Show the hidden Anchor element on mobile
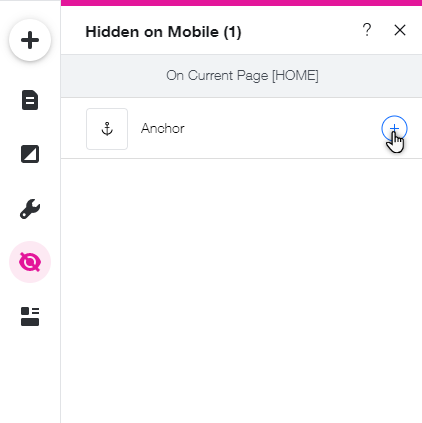Viewport: 422px width, 423px height. pos(394,128)
